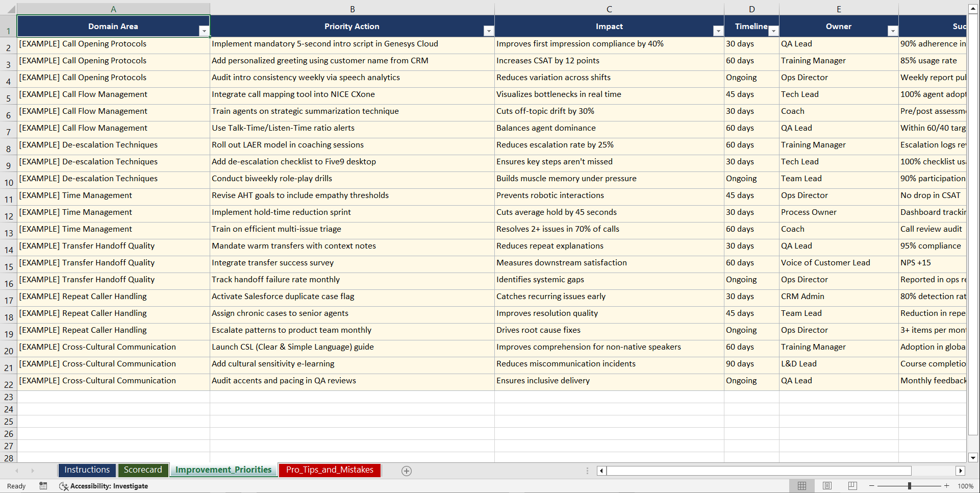Click the macro recording icon beside Ready
This screenshot has width=980, height=493.
(x=43, y=486)
